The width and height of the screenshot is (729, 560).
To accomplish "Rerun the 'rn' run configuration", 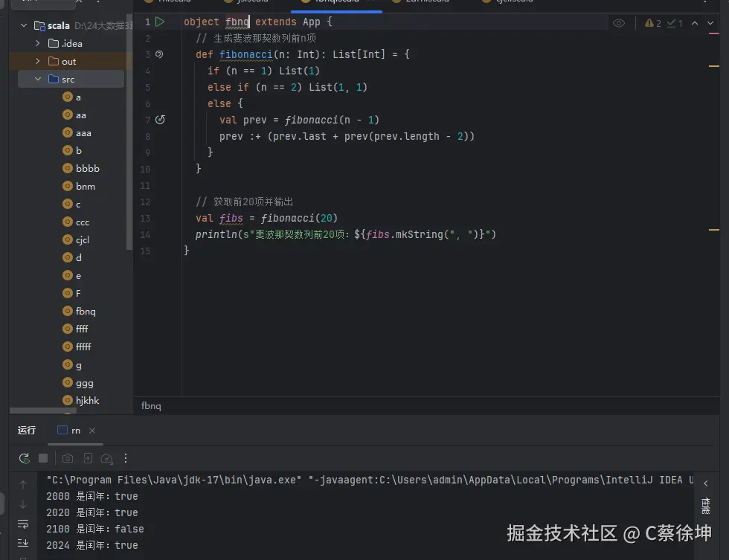I will tap(24, 458).
